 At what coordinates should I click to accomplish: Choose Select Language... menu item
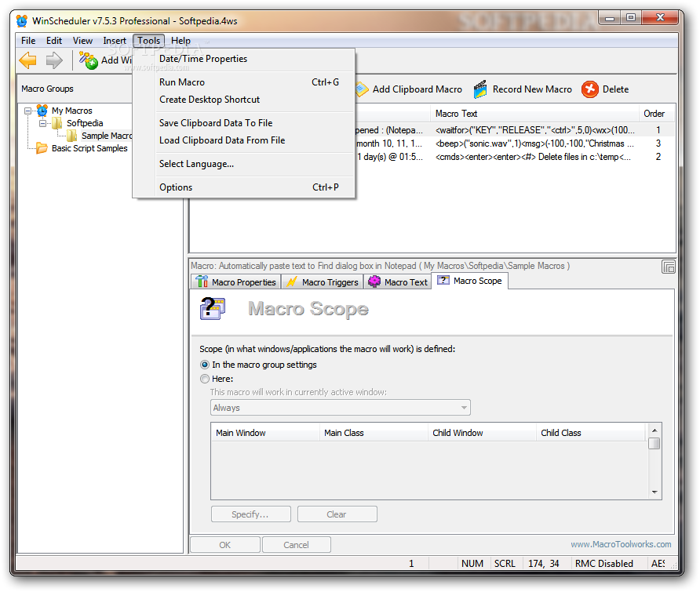point(244,164)
